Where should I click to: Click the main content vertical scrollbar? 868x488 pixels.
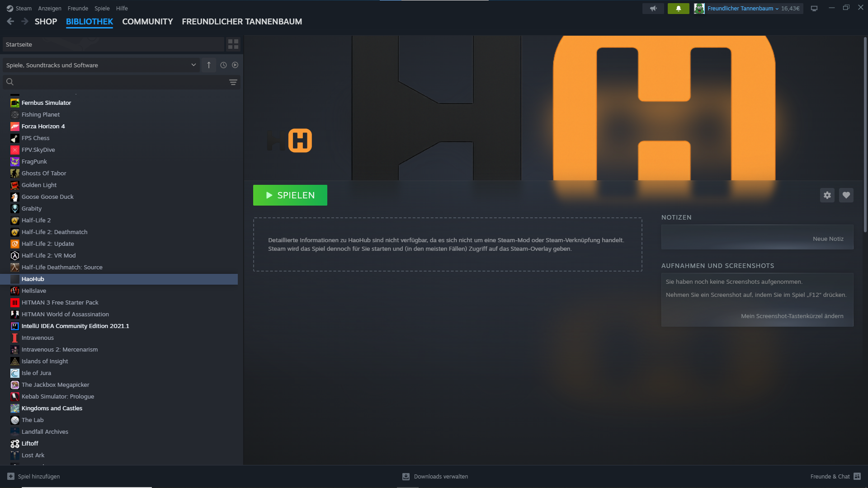click(x=865, y=135)
